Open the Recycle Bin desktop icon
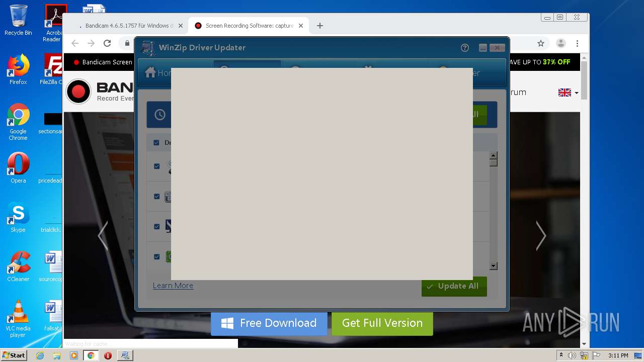This screenshot has width=644, height=362. coord(18,20)
